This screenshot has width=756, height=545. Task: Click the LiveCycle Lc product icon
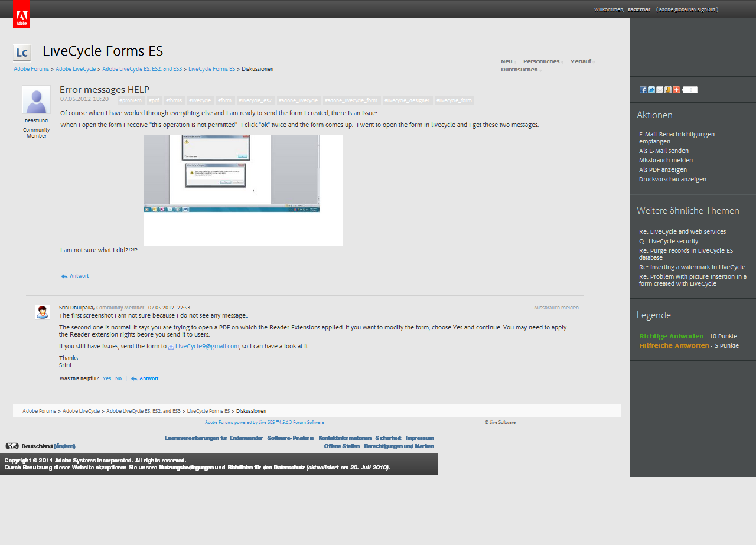[22, 53]
